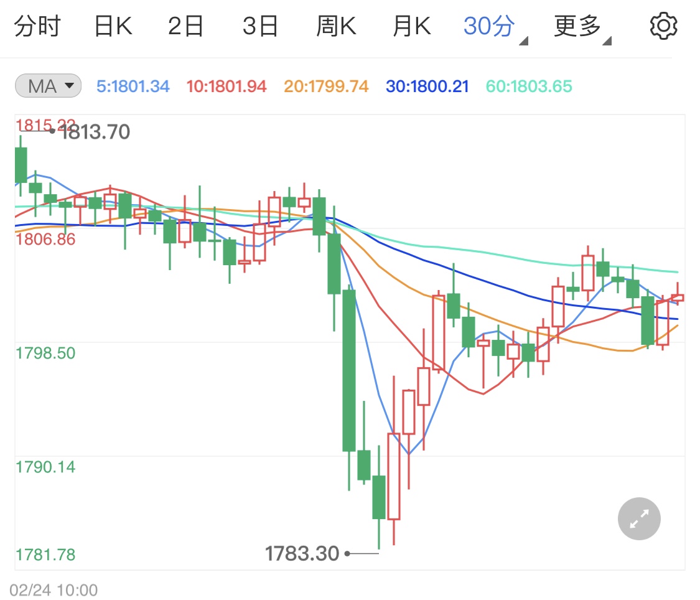Open the settings gear icon

[x=663, y=26]
